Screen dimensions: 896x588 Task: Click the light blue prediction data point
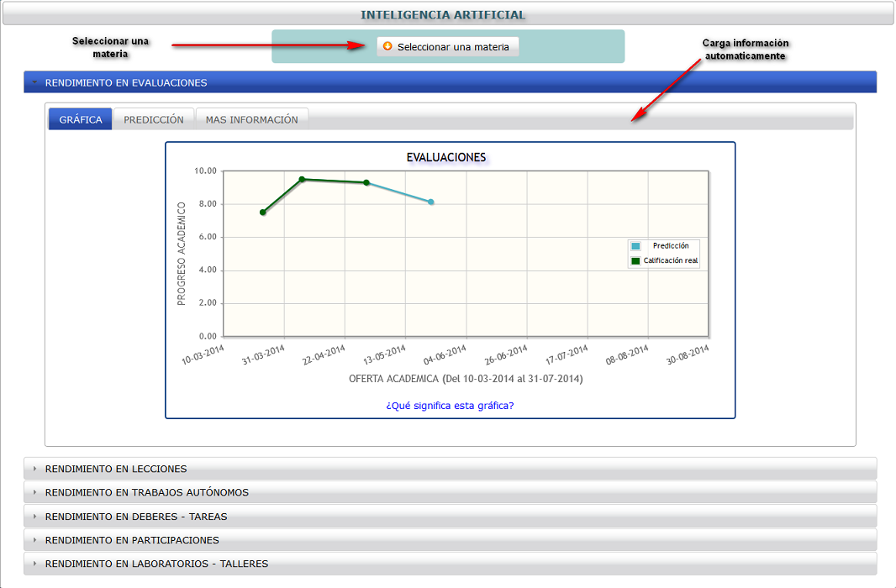tap(431, 202)
